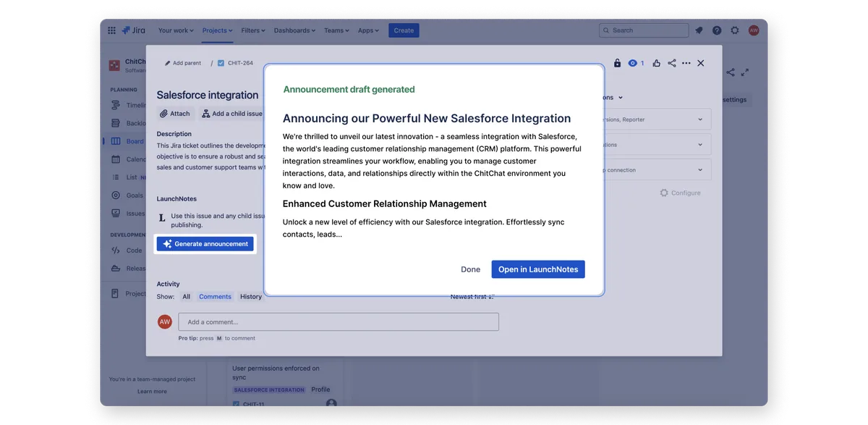Viewport: 868px width, 425px height.
Task: Open Issues in the sidebar
Action: 129,214
